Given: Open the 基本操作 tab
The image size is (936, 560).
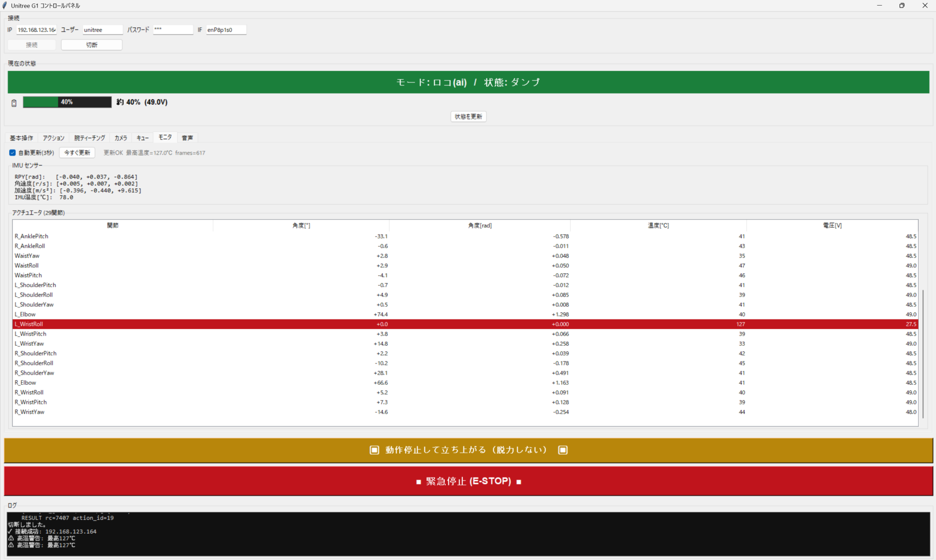Looking at the screenshot, I should pos(21,138).
